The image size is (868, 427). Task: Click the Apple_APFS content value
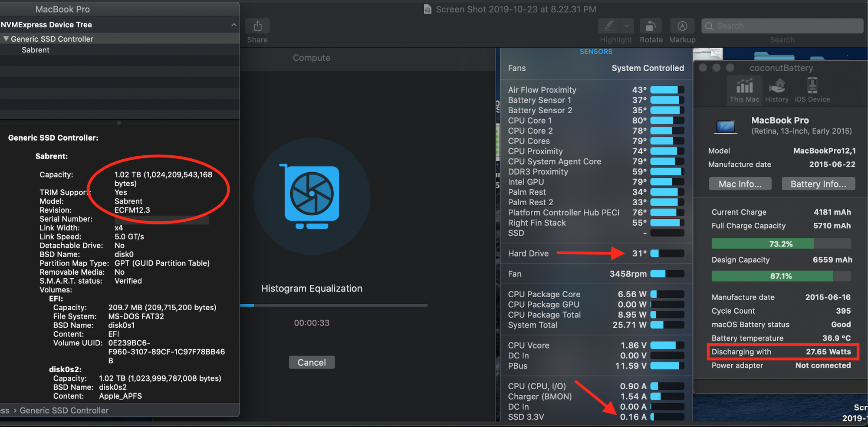coord(121,396)
